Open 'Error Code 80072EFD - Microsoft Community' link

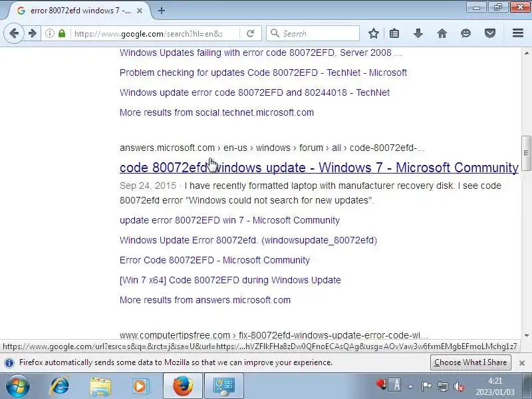pyautogui.click(x=215, y=260)
